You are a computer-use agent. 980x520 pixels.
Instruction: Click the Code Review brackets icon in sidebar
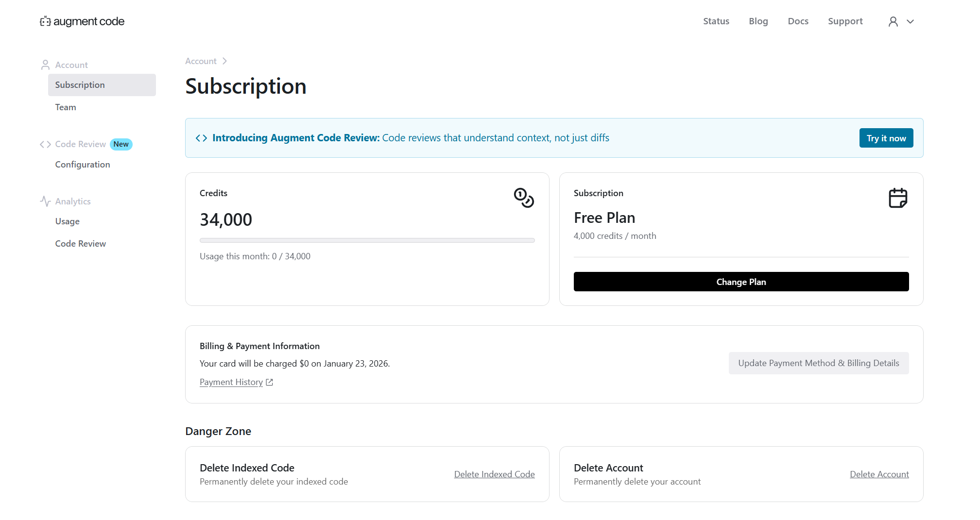45,144
